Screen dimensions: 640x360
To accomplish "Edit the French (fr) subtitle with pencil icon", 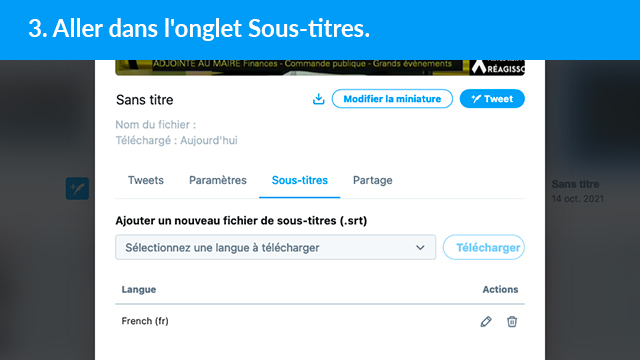I will [486, 322].
